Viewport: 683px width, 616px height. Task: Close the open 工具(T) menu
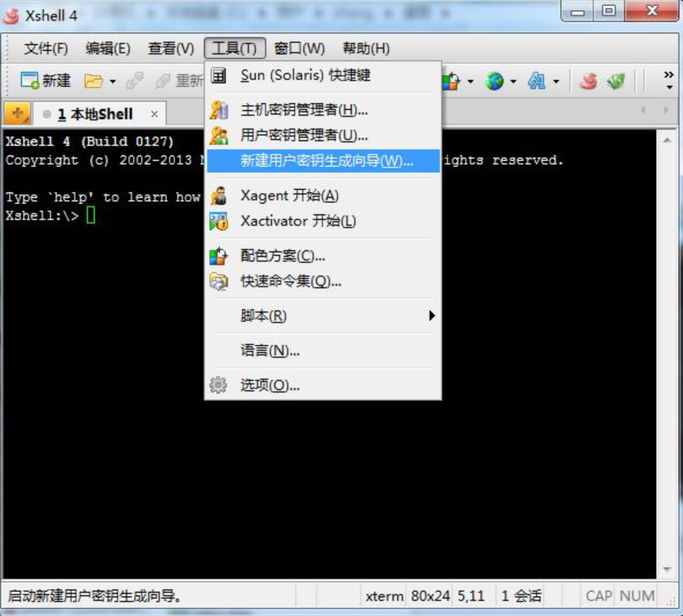234,48
